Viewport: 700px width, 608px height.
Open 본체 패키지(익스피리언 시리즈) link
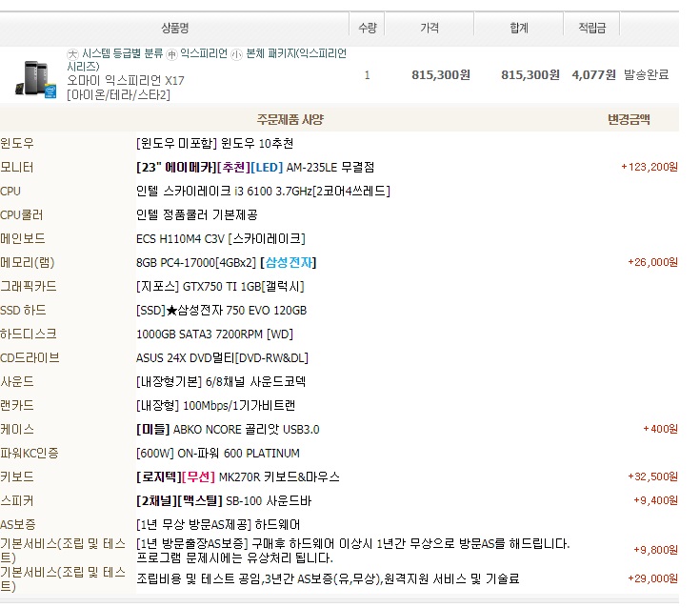207,60
